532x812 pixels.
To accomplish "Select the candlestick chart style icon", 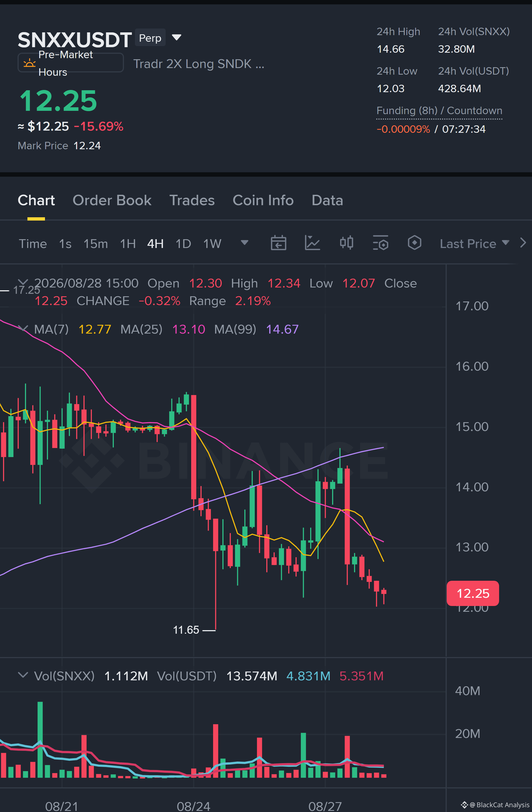I will [346, 243].
